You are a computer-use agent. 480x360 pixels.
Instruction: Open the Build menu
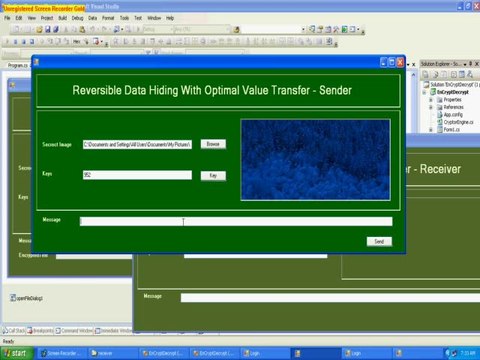tap(62, 18)
